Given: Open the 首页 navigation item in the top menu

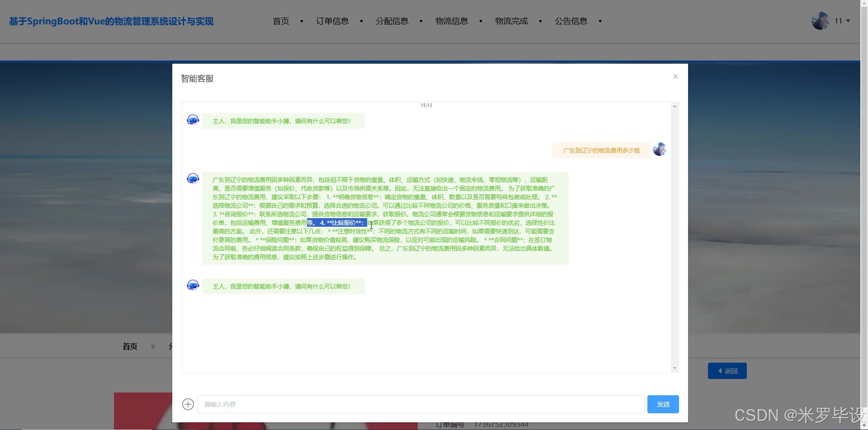Looking at the screenshot, I should point(281,21).
